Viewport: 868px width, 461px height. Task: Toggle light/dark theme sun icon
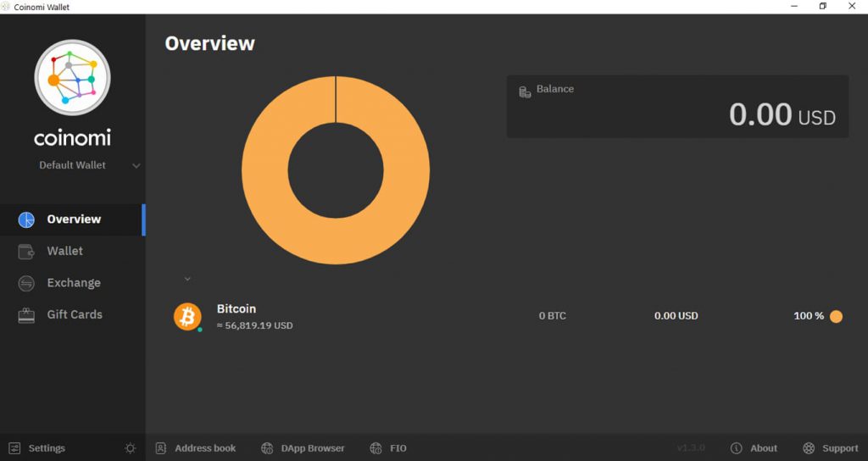pos(130,448)
